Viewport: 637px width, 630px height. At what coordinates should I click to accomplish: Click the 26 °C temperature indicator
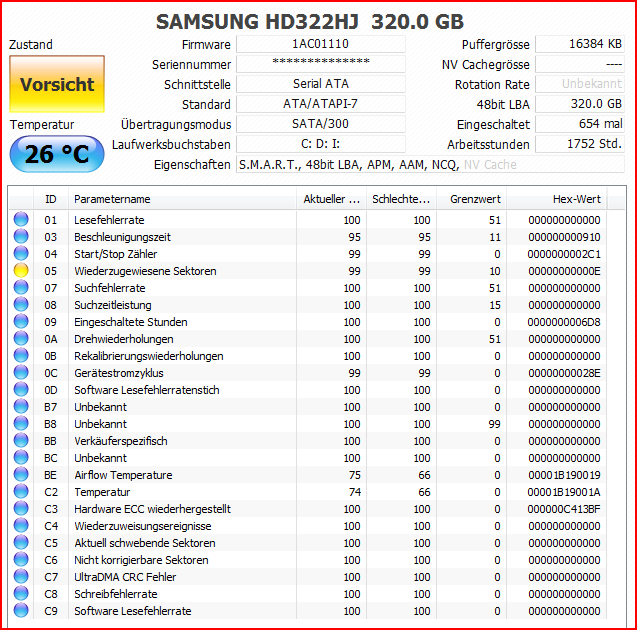click(57, 154)
